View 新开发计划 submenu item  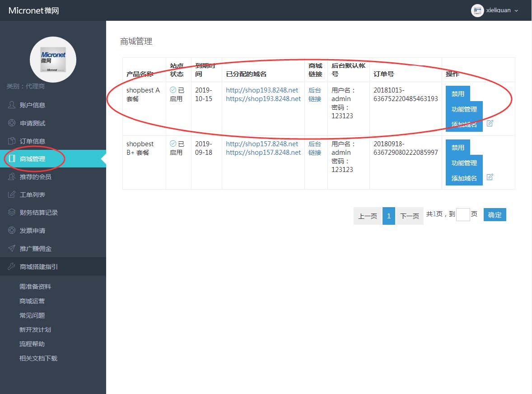(x=35, y=329)
